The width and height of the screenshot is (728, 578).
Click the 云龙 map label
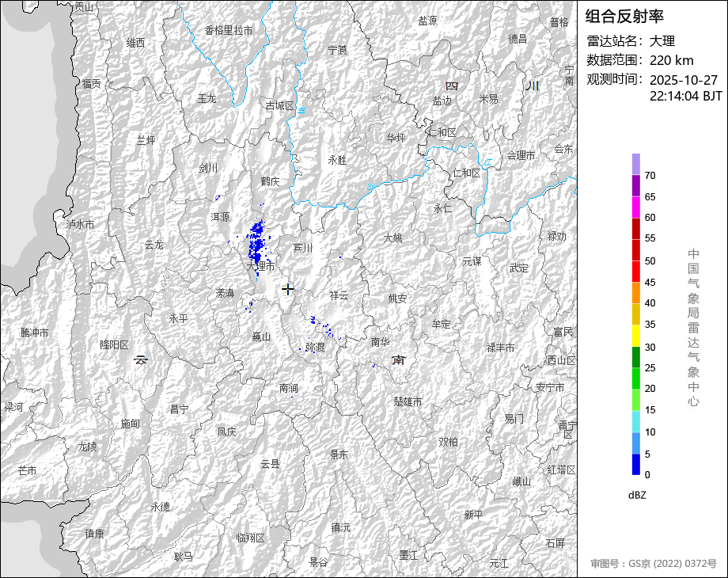point(154,245)
